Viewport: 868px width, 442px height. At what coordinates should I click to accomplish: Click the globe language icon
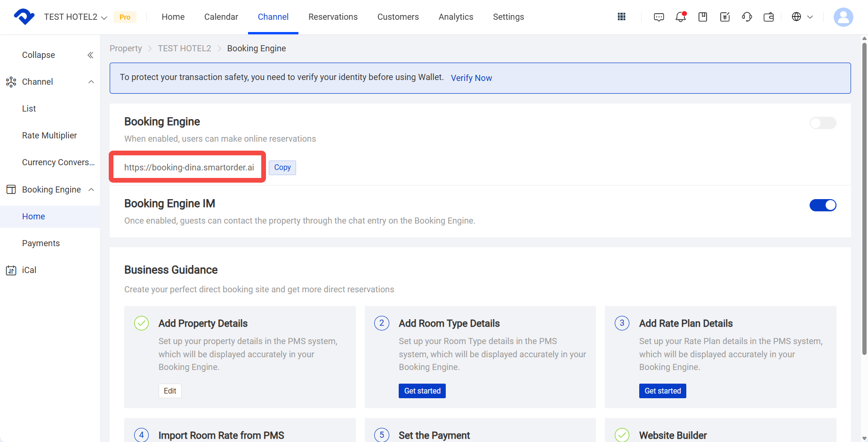(x=796, y=17)
